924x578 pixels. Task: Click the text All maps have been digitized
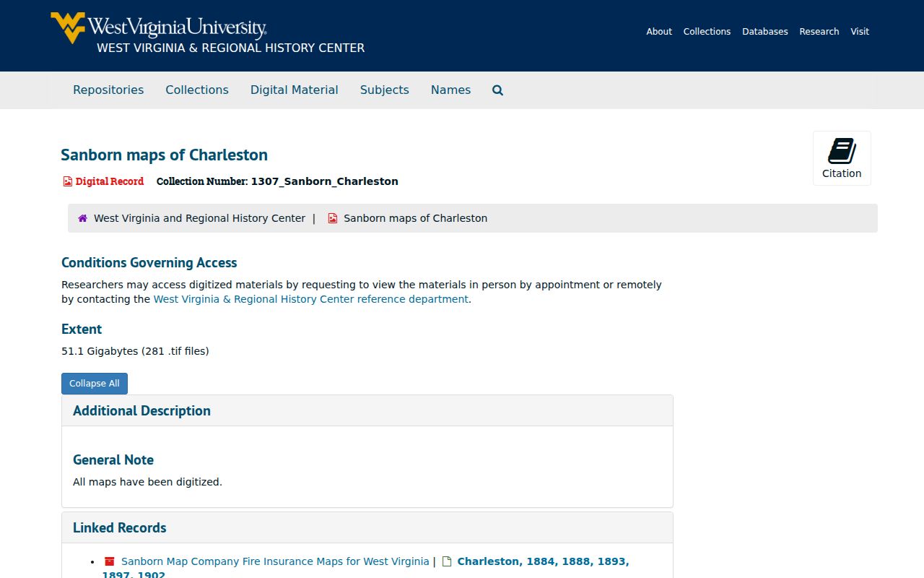tap(147, 482)
